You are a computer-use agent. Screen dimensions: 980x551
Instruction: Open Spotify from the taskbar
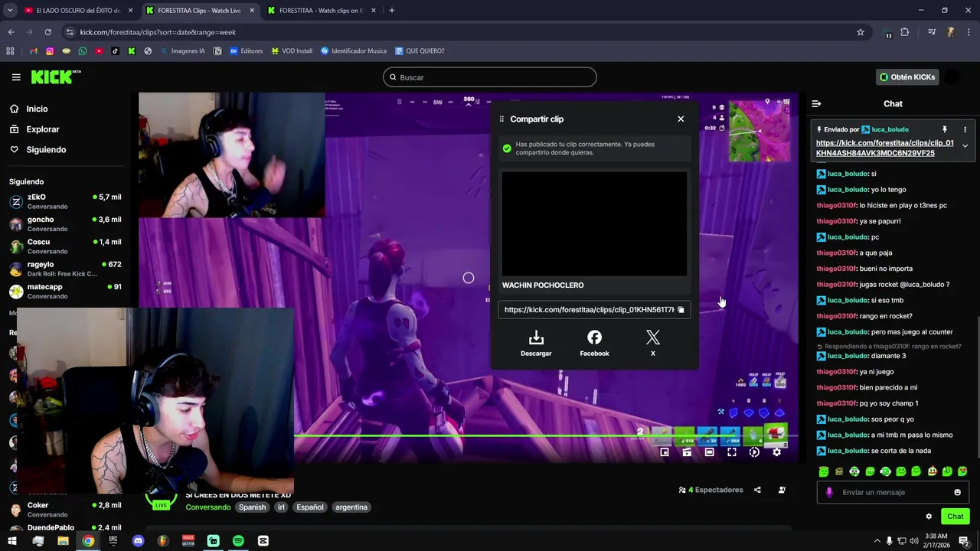click(238, 541)
